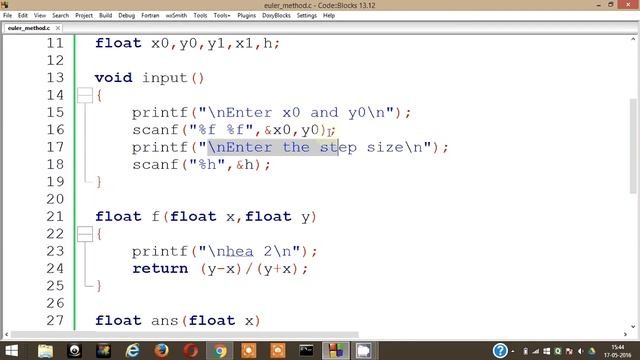Open the taskbar clock and date
This screenshot has width=640, height=360.
(x=618, y=351)
